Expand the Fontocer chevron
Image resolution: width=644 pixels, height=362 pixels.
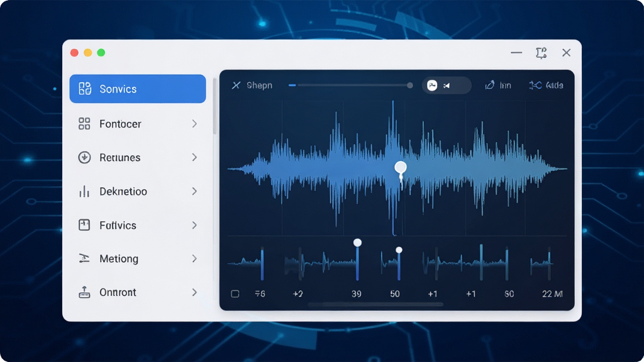[x=194, y=124]
